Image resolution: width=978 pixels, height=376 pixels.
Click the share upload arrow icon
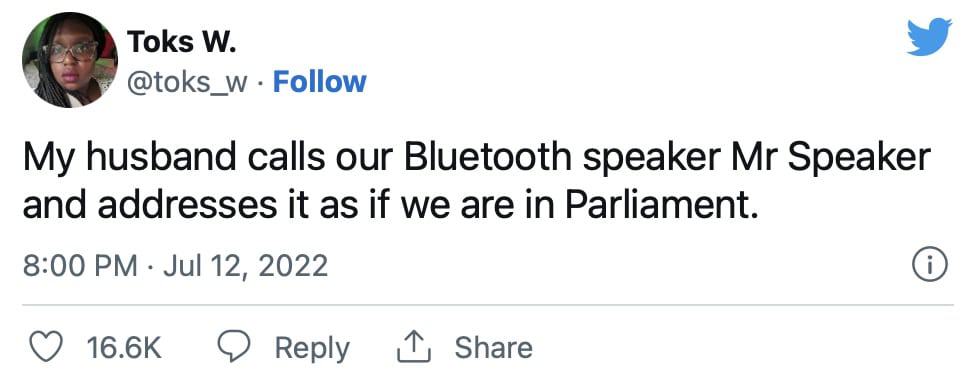point(414,347)
